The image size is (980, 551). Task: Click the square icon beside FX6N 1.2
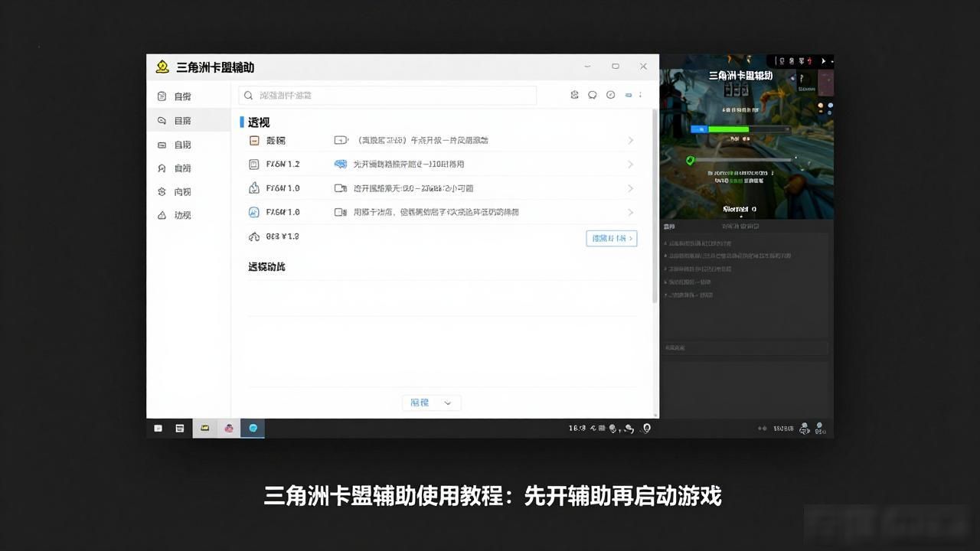tap(254, 165)
